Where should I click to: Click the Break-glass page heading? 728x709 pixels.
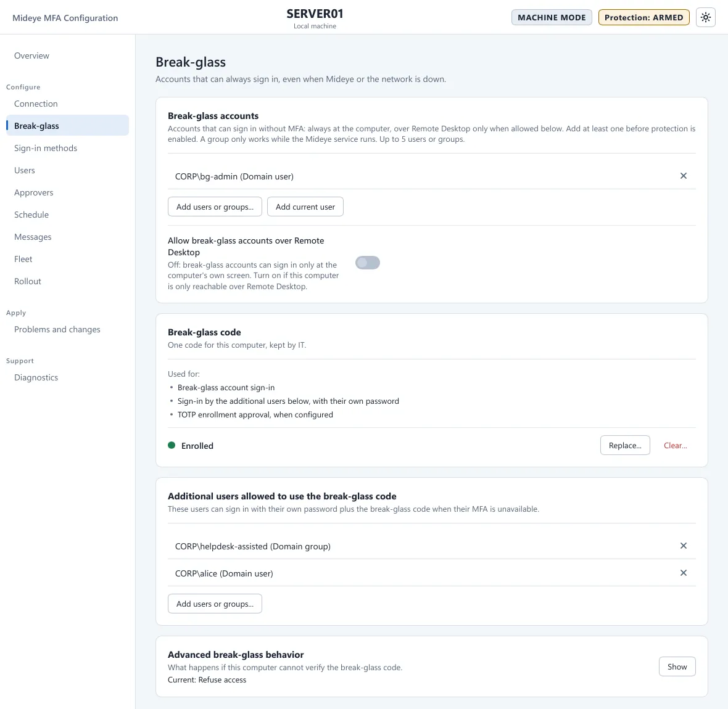(191, 62)
